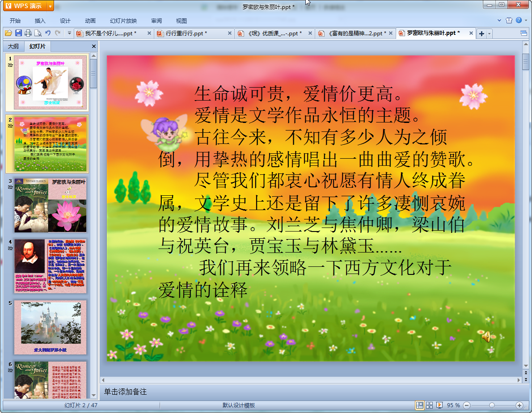Screen dimensions: 532x413
Task: Click the Print icon in the toolbar
Action: pos(28,33)
